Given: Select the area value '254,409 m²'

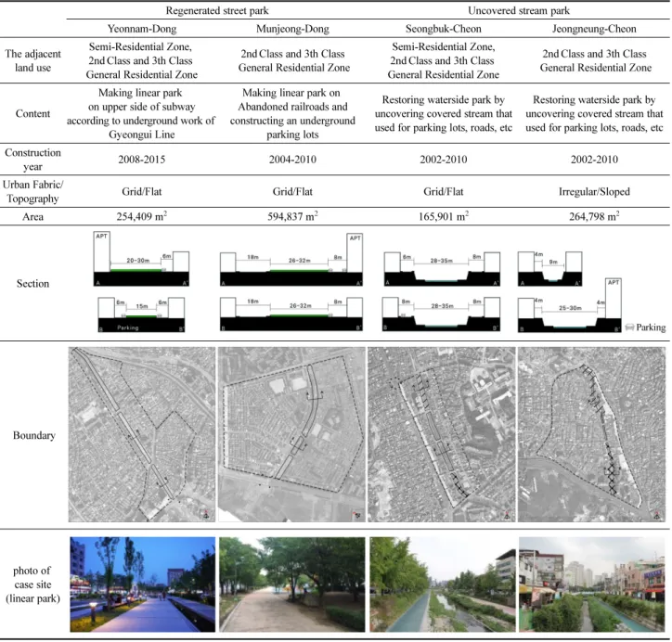Looking at the screenshot, I should click(x=142, y=216).
